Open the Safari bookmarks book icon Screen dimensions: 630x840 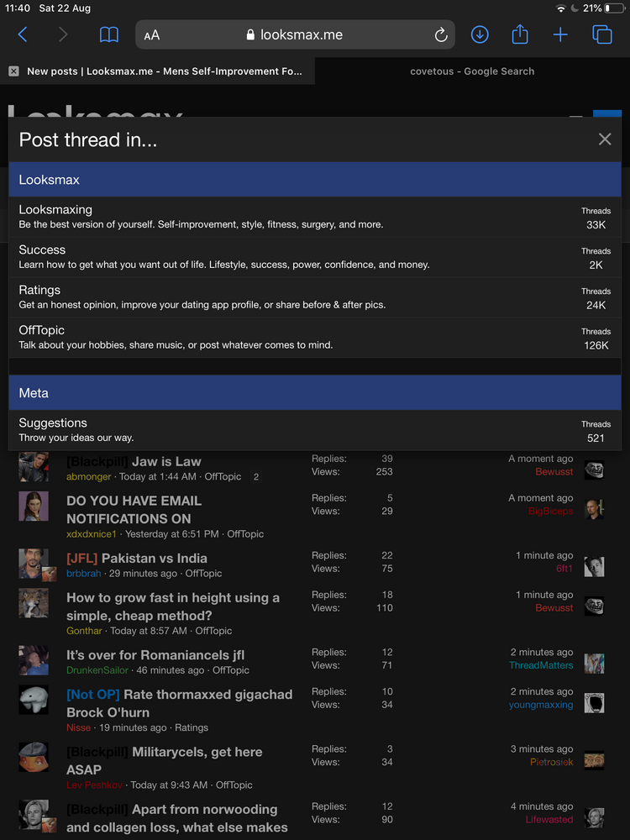click(109, 34)
